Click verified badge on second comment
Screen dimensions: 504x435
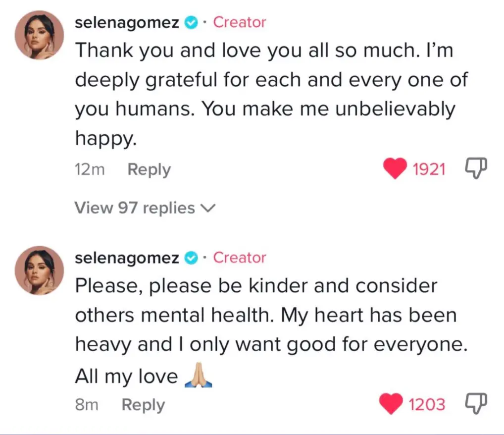click(x=191, y=258)
